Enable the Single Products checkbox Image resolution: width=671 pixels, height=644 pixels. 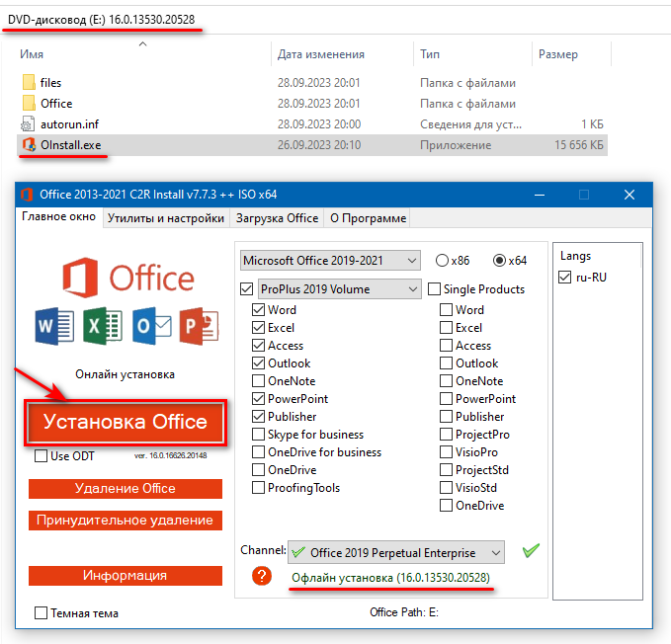[x=435, y=289]
